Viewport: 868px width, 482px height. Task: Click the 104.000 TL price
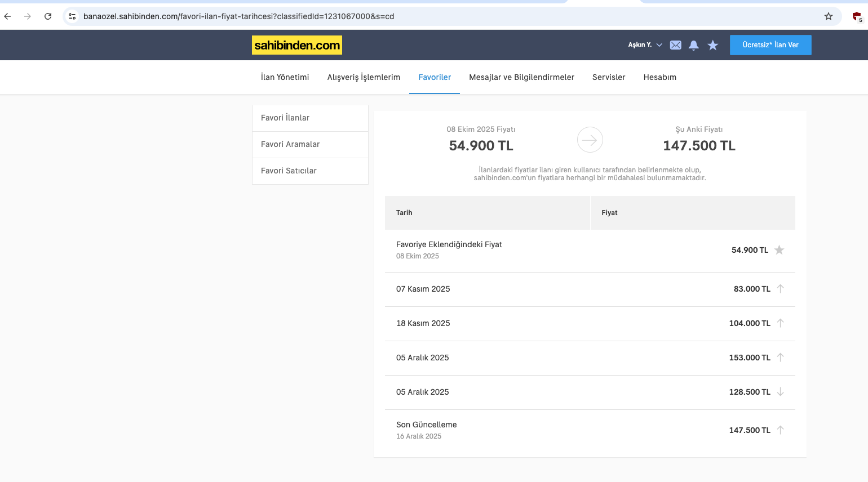coord(750,323)
